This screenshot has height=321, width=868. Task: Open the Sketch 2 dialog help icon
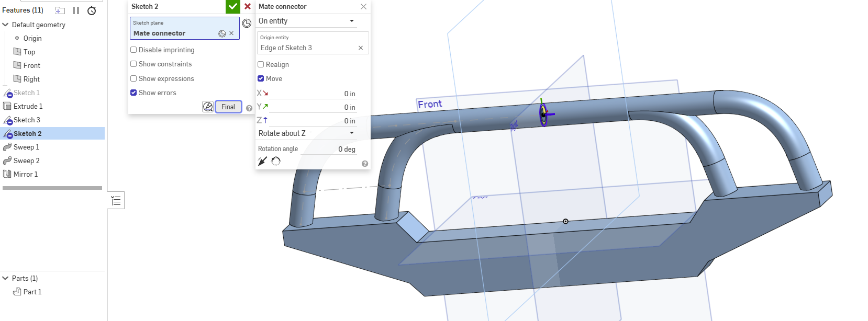(249, 108)
